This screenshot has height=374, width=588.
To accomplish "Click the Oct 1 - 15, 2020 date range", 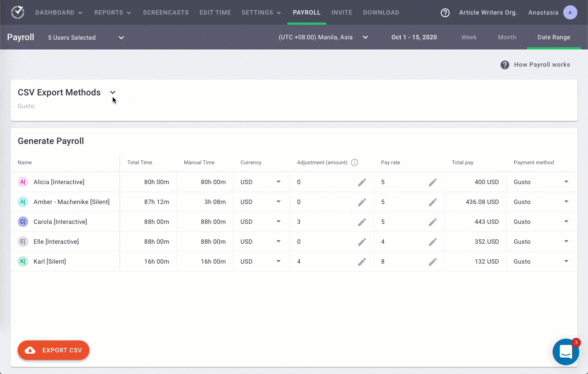I will tap(414, 38).
